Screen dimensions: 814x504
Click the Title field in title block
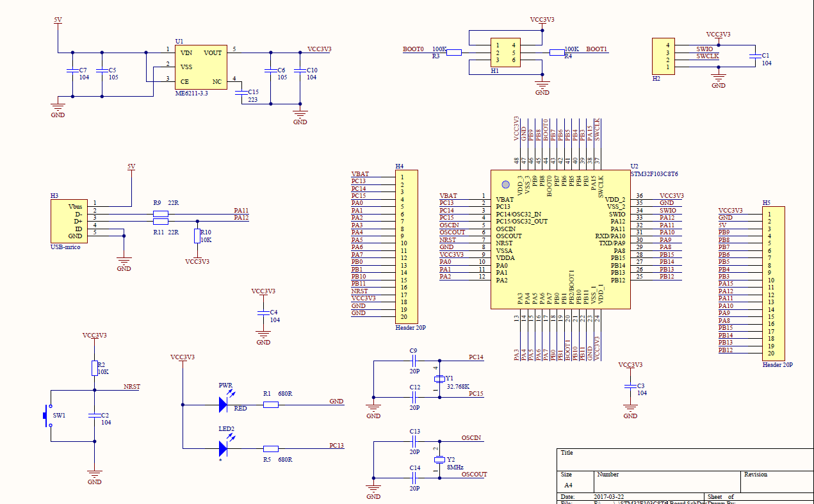pos(567,453)
